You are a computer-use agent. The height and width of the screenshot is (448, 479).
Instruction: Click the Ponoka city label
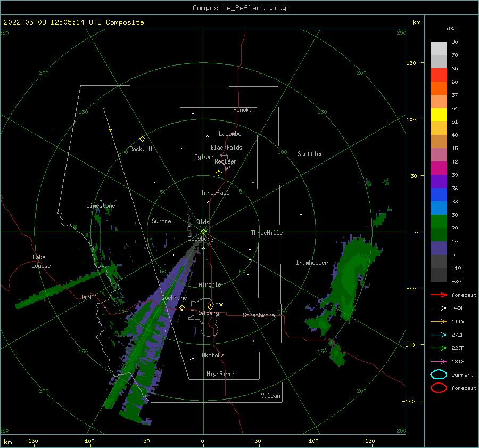point(243,110)
